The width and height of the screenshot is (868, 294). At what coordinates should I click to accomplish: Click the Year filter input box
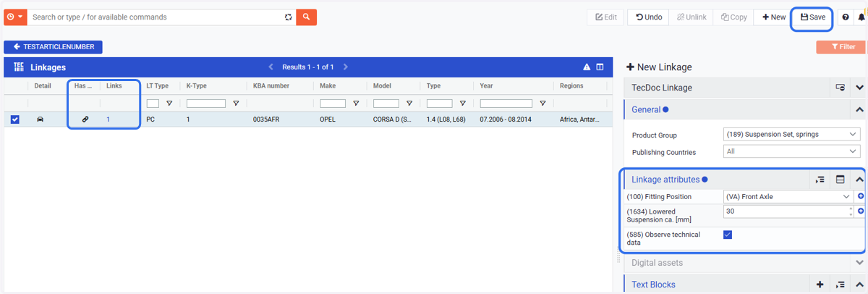(506, 104)
